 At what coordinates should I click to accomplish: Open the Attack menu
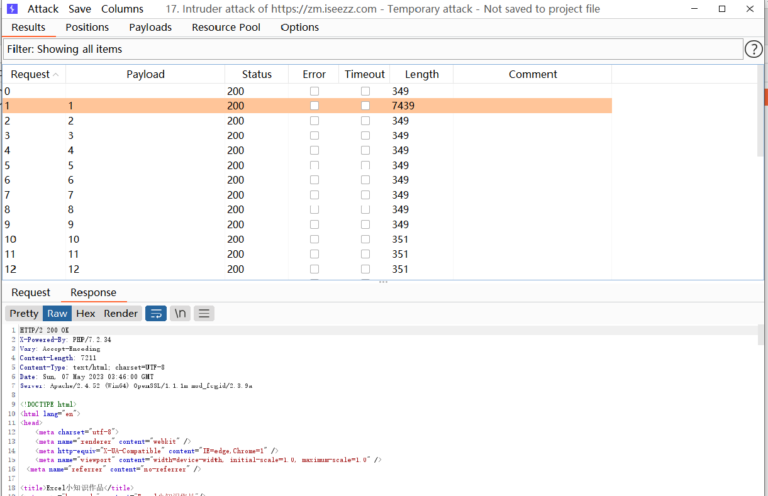43,8
